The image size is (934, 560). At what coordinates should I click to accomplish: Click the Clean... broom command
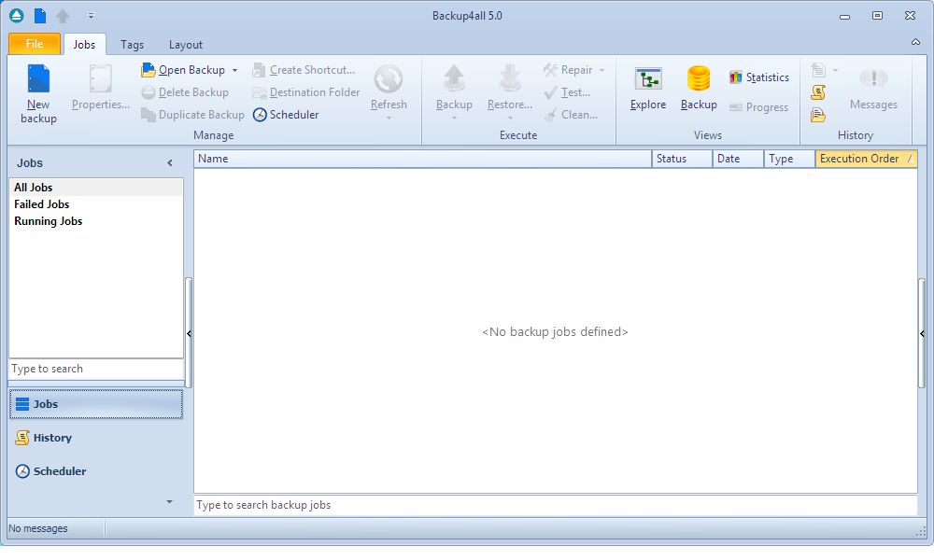click(x=571, y=115)
